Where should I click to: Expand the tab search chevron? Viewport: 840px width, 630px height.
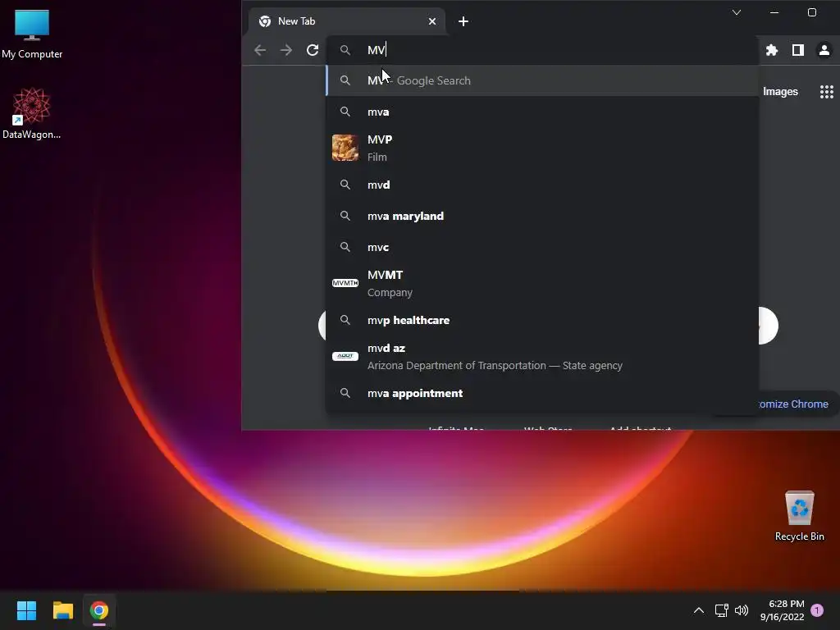[737, 12]
